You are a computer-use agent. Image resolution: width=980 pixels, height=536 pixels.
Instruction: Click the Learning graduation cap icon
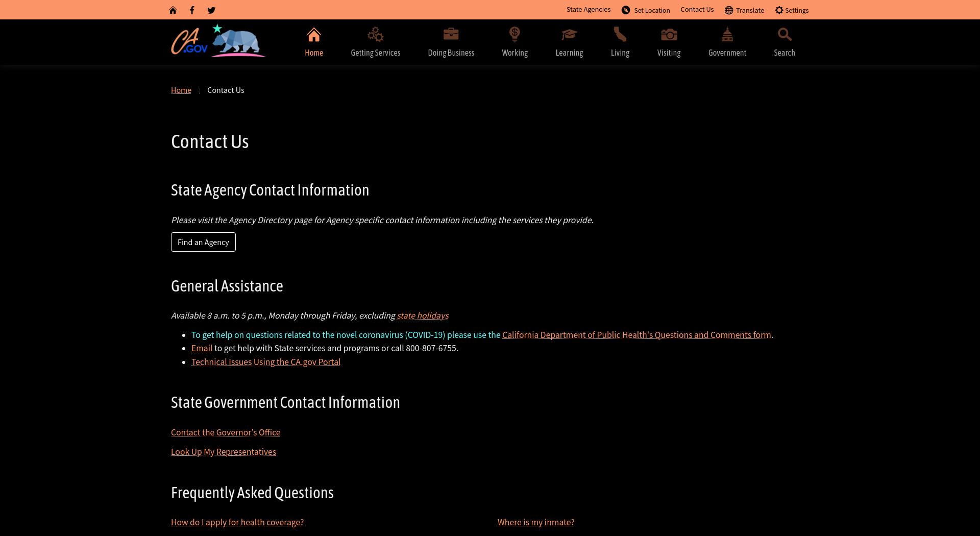[x=569, y=35]
